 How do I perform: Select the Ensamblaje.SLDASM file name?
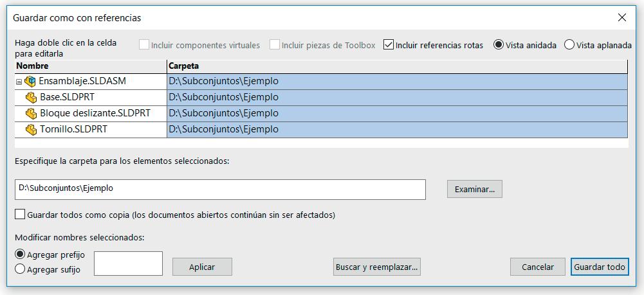(x=82, y=82)
